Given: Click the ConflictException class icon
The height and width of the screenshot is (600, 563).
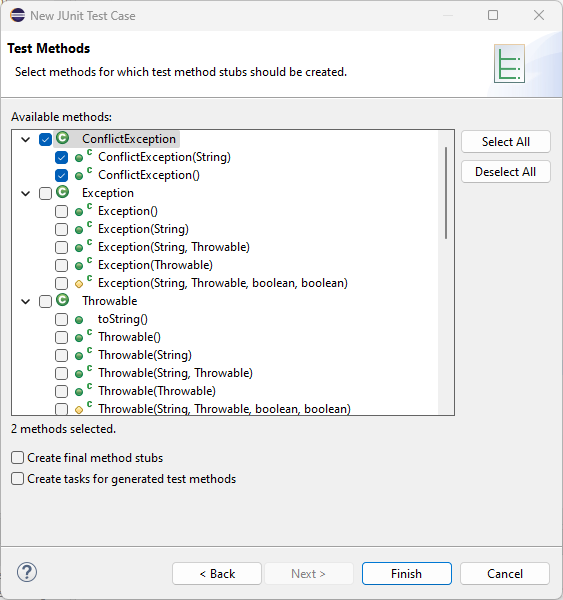Looking at the screenshot, I should (x=62, y=138).
